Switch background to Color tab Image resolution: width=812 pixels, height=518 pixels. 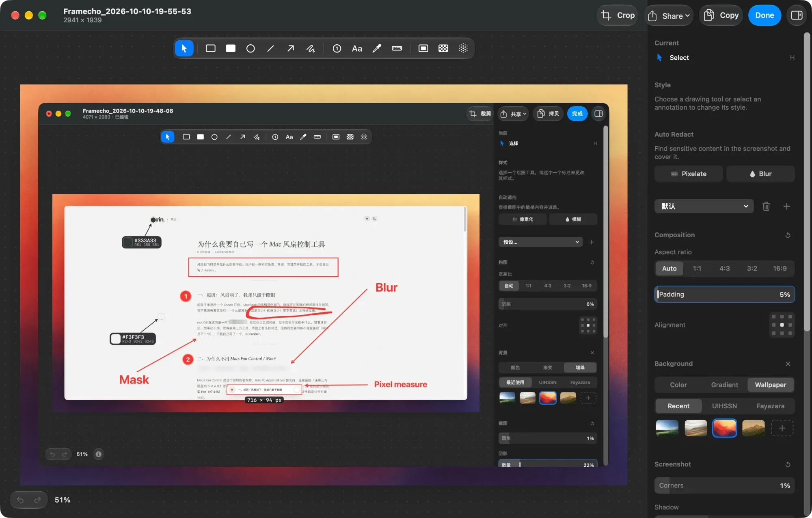(x=678, y=385)
